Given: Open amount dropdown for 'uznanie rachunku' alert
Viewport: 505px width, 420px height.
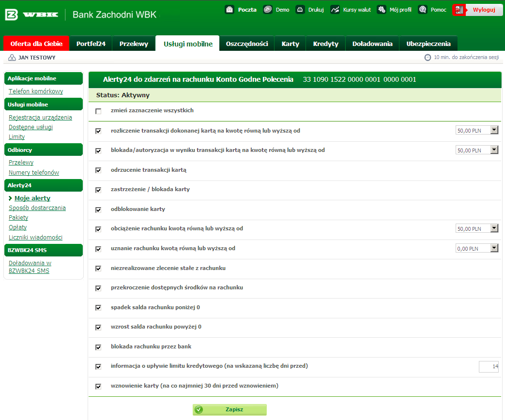Looking at the screenshot, I should click(477, 248).
